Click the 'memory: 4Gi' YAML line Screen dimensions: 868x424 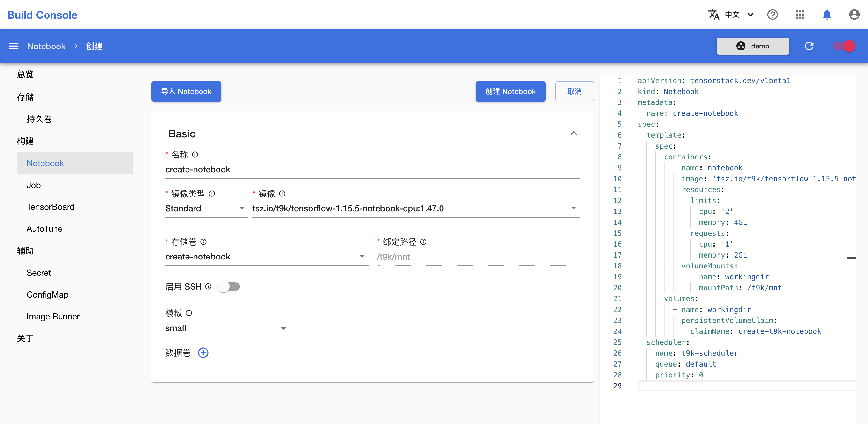722,222
